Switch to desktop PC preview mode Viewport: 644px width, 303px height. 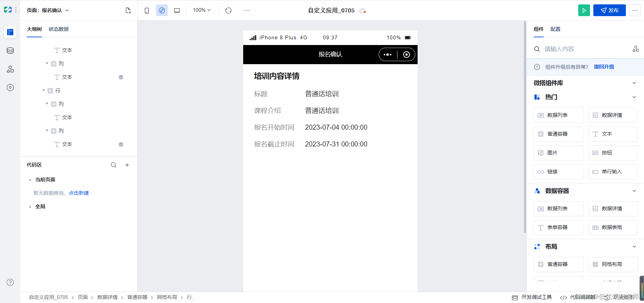pos(177,10)
